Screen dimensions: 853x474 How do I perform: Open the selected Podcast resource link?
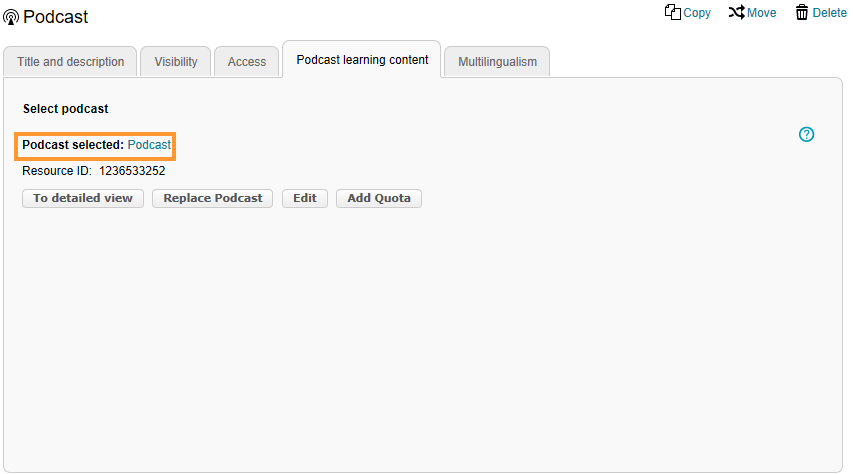pos(149,145)
